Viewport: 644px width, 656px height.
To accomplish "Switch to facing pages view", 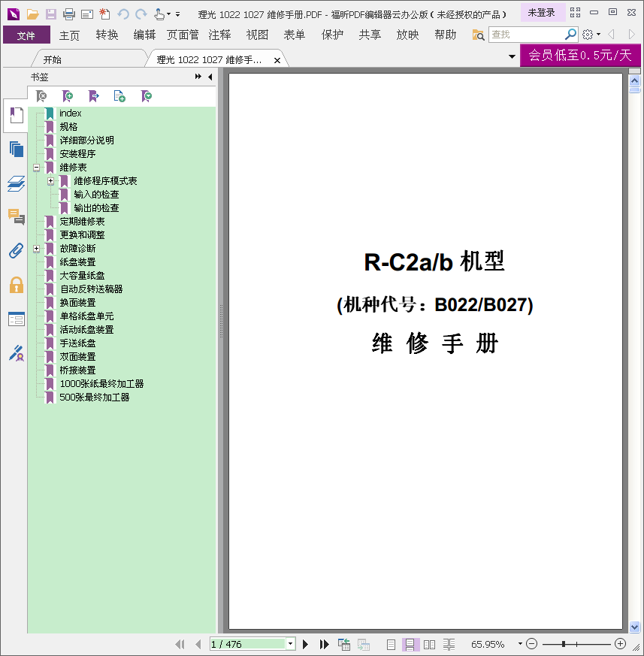I will 429,645.
